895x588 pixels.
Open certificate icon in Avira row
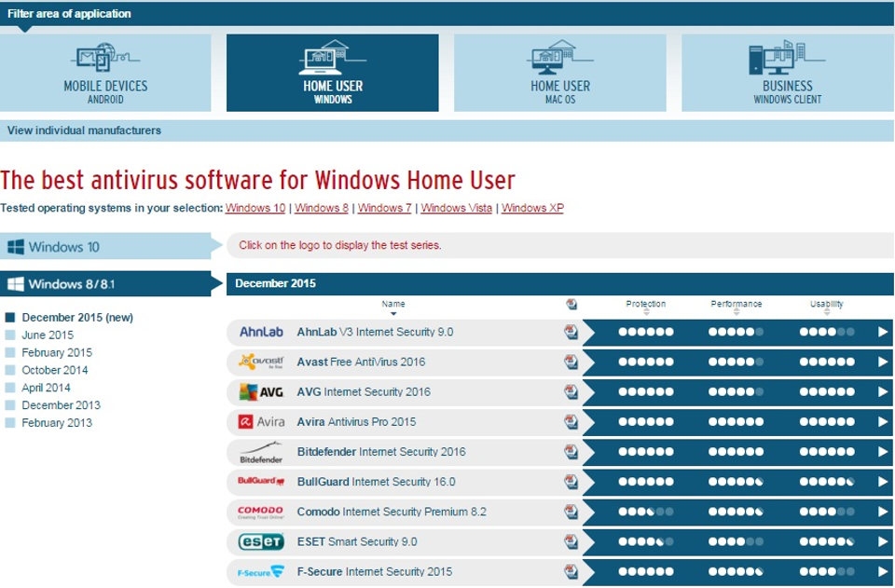click(x=571, y=422)
